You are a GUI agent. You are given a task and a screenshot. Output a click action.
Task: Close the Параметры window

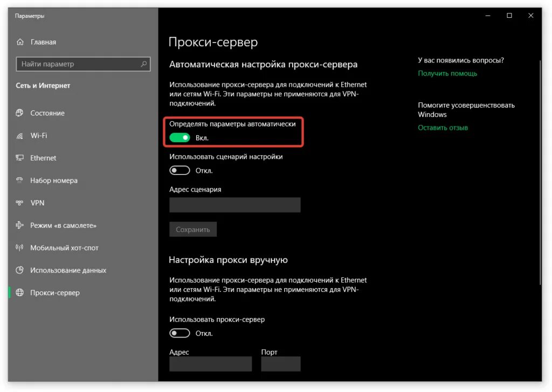point(531,16)
